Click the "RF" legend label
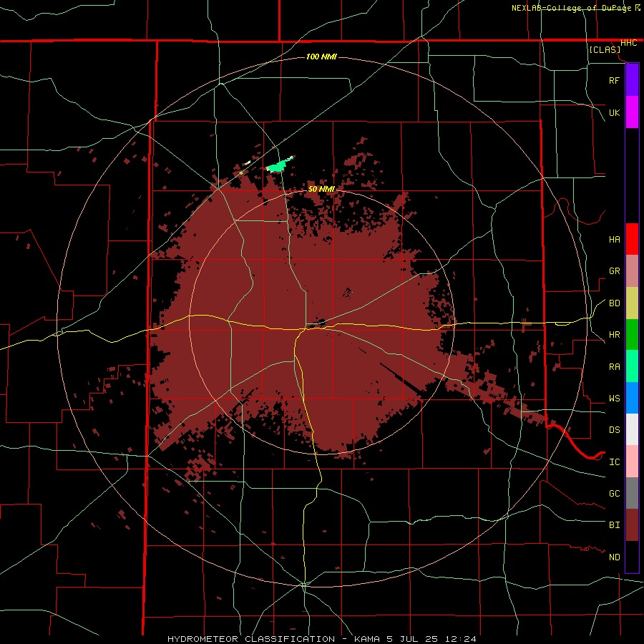The image size is (644, 644). (x=614, y=80)
